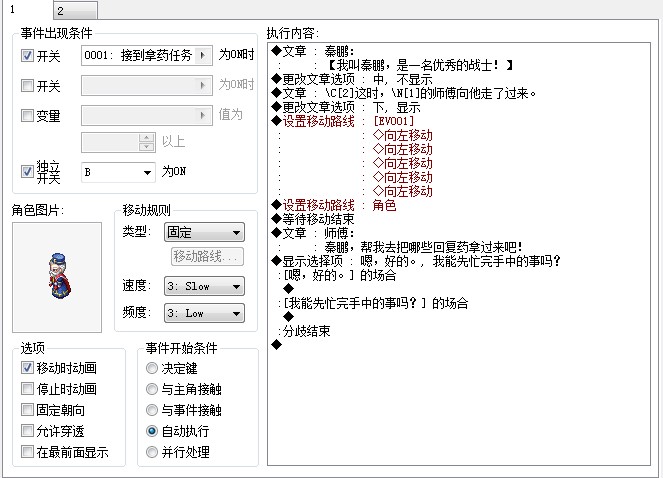Enable the 变量 condition checkbox

click(27, 115)
